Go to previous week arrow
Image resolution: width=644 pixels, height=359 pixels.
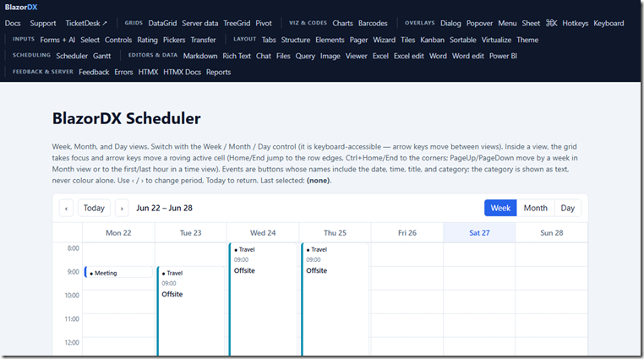(x=66, y=208)
